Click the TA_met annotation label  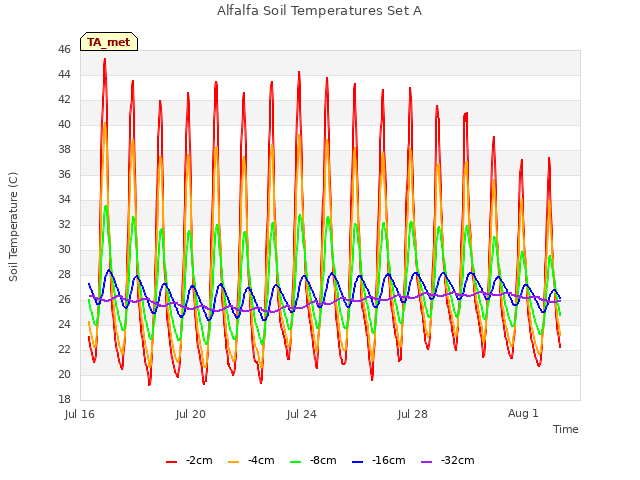pyautogui.click(x=109, y=42)
